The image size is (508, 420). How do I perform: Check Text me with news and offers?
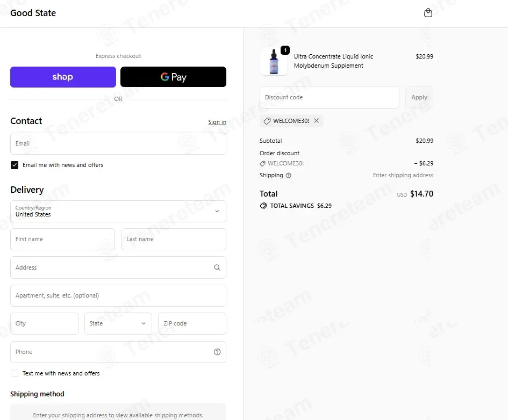(15, 373)
